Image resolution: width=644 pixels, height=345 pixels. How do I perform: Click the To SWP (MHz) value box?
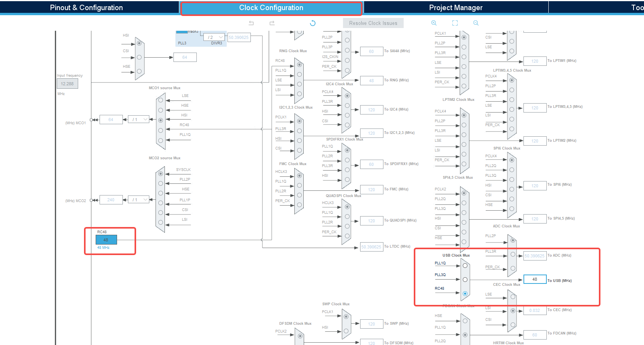coord(371,324)
